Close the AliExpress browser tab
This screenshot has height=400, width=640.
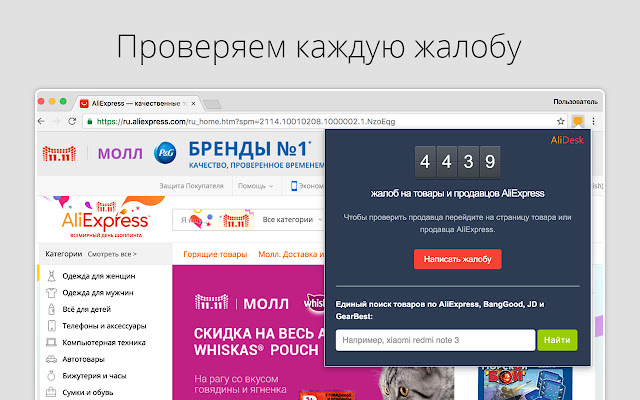[193, 104]
